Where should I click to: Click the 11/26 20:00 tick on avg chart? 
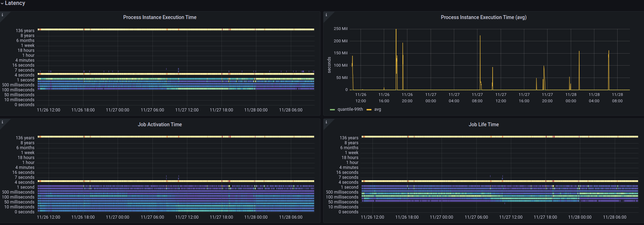[407, 98]
